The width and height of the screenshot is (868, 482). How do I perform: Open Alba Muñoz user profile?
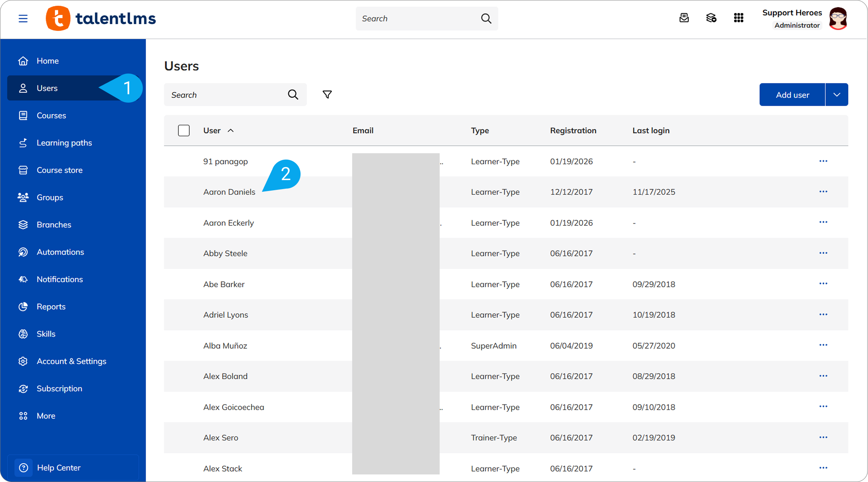click(x=225, y=346)
